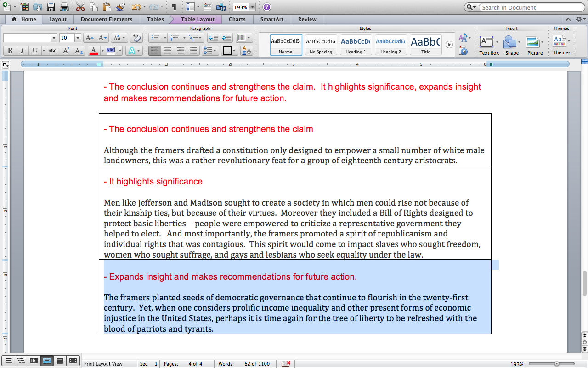588x368 pixels.
Task: Open the Print icon
Action: tap(64, 7)
